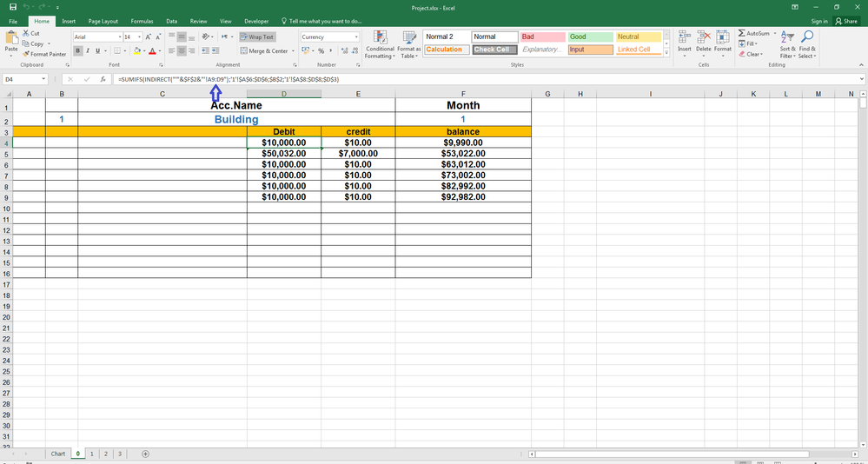
Task: Toggle align left
Action: click(x=172, y=50)
